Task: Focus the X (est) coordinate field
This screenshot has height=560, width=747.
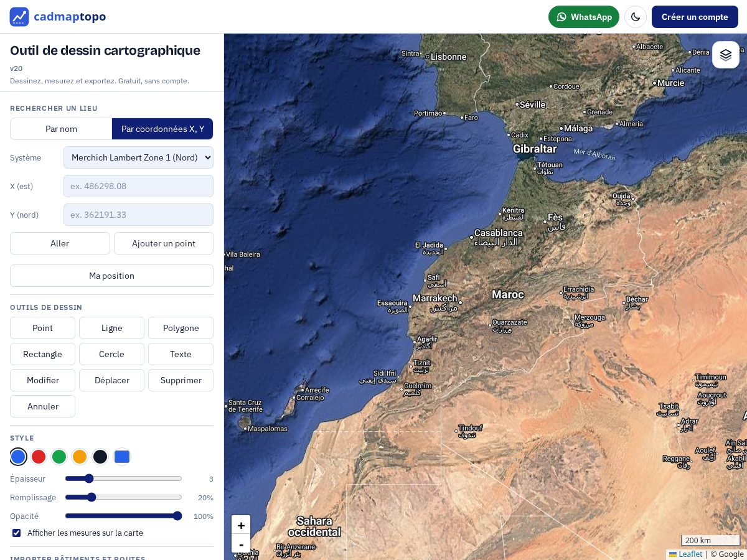Action: pos(138,186)
